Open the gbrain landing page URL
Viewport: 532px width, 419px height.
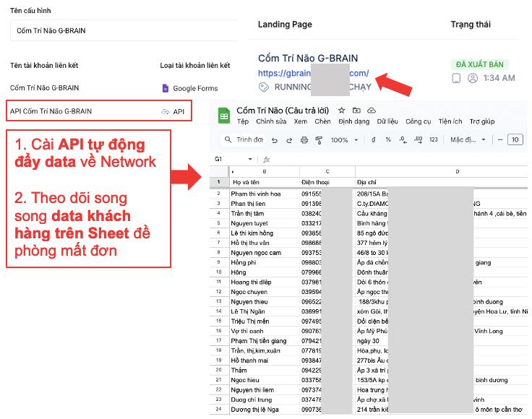coord(313,73)
